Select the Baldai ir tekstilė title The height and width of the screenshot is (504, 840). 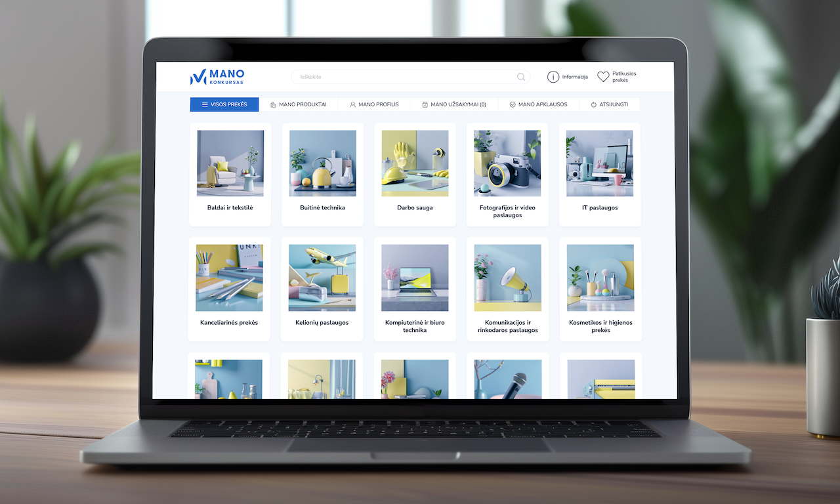pos(230,207)
